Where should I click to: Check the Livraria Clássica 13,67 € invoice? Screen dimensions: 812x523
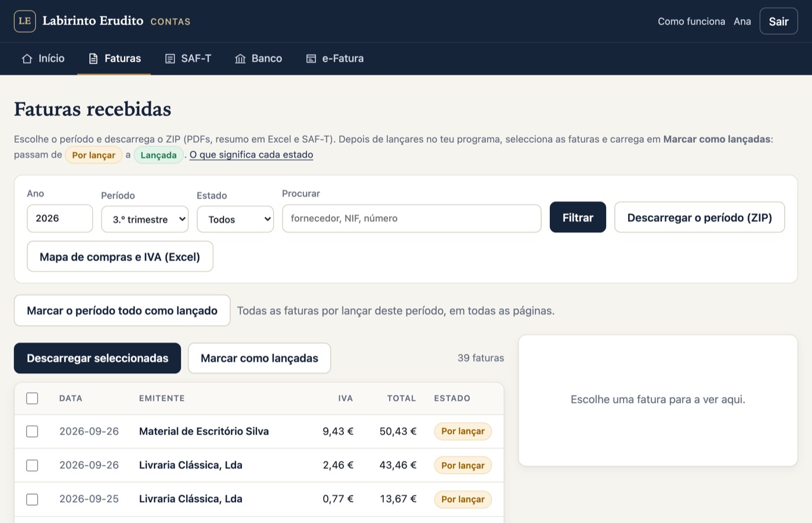[x=32, y=499]
